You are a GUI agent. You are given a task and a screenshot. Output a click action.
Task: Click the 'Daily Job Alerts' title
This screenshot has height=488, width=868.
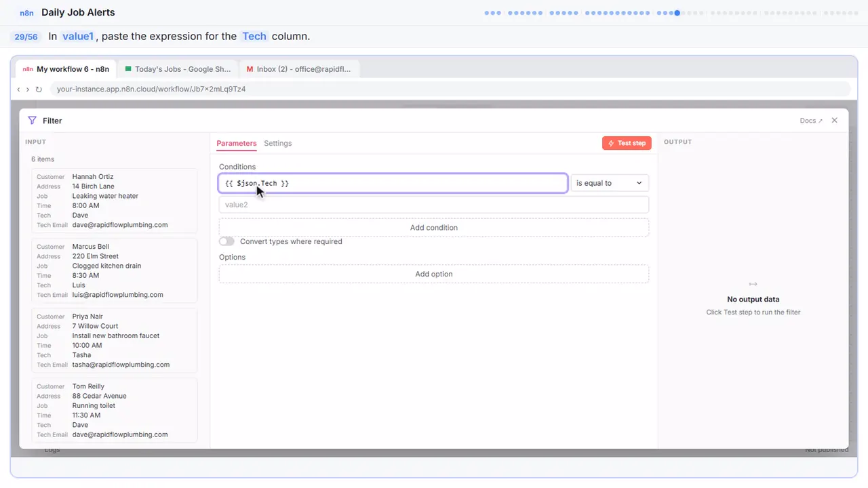[x=78, y=12]
